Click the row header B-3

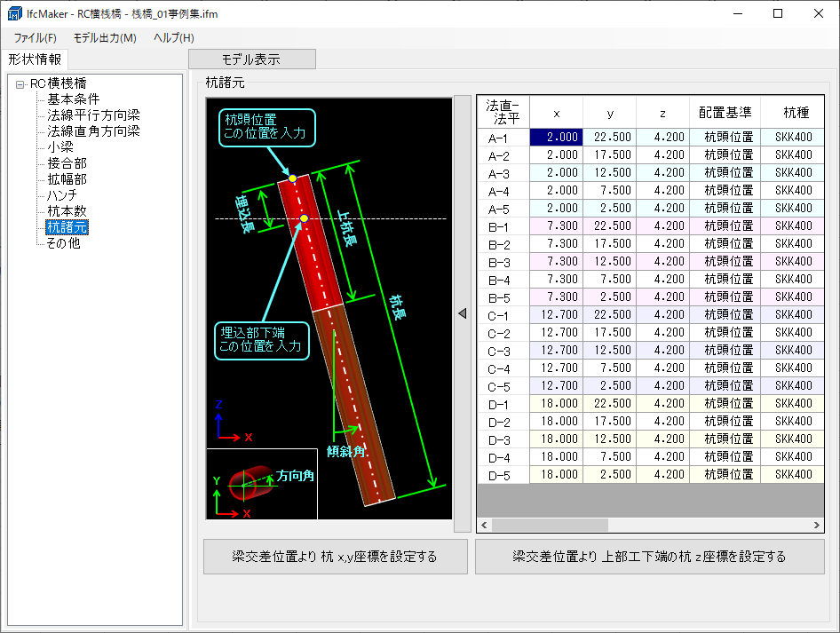(x=503, y=262)
